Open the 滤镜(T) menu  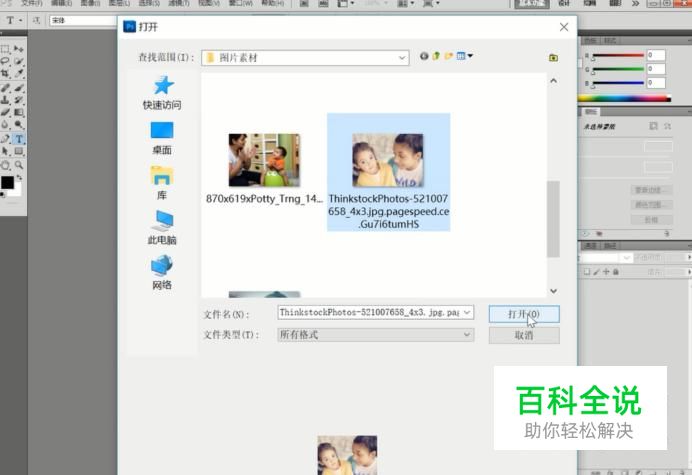(x=178, y=3)
